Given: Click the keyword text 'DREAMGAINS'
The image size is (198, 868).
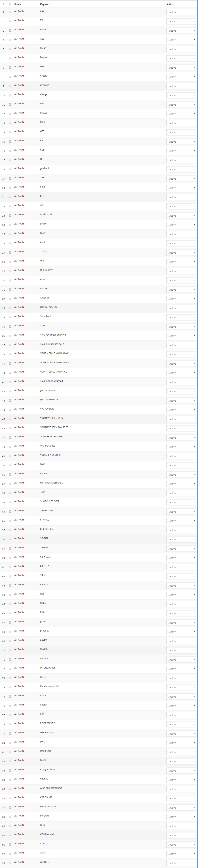Looking at the screenshot, I should pos(47,733).
